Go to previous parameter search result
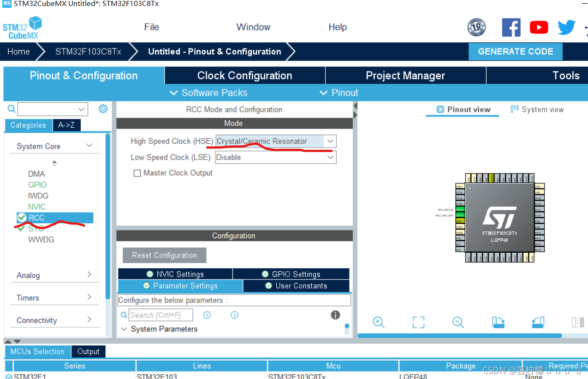 coord(207,315)
